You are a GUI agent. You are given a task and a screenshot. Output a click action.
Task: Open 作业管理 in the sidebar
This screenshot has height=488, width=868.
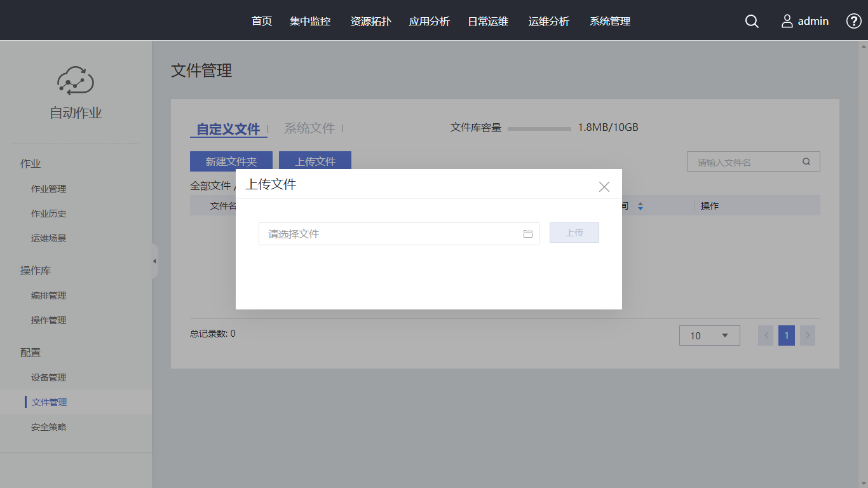coord(49,189)
